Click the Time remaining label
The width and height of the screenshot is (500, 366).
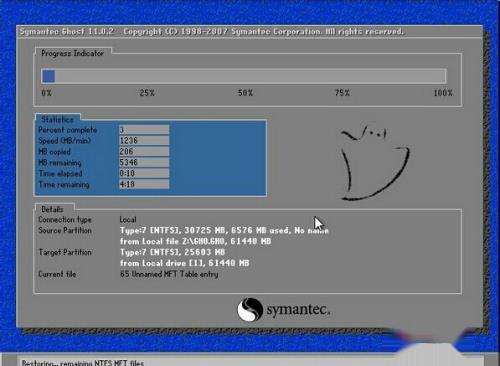(64, 184)
